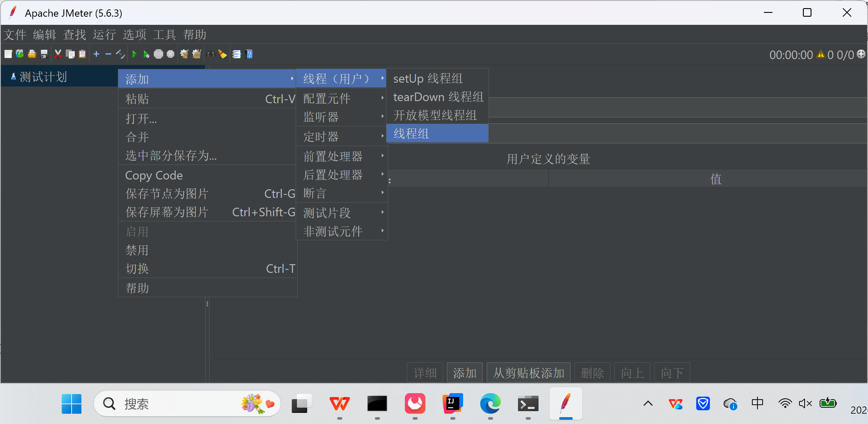Image resolution: width=868 pixels, height=424 pixels.
Task: Open IntelliJ IDEA from the taskbar
Action: click(452, 404)
